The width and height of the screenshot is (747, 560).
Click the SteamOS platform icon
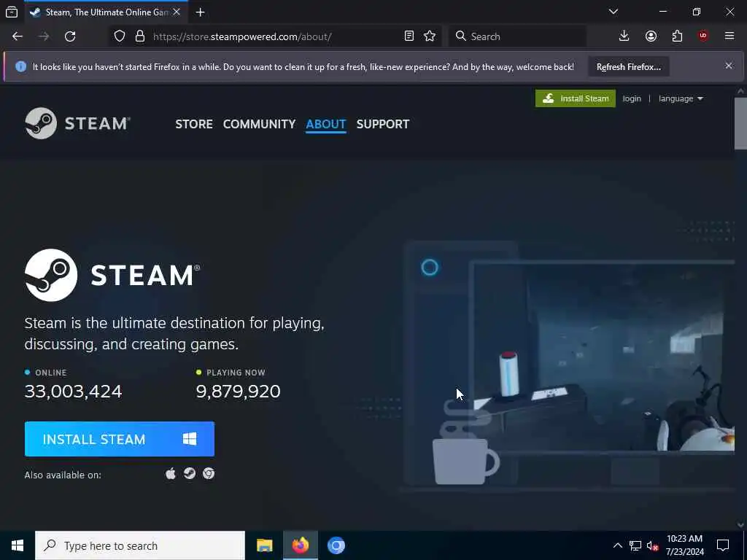click(x=190, y=473)
